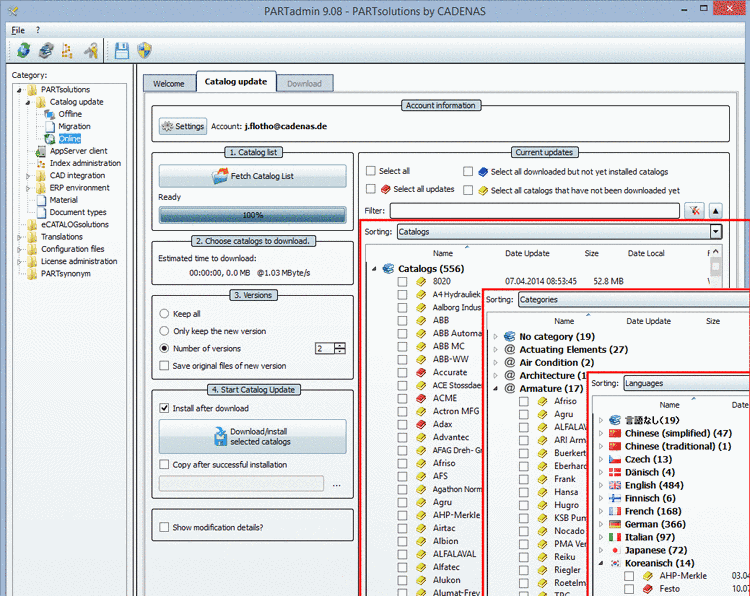Click the clear filter icon button
750x596 pixels.
tap(695, 210)
